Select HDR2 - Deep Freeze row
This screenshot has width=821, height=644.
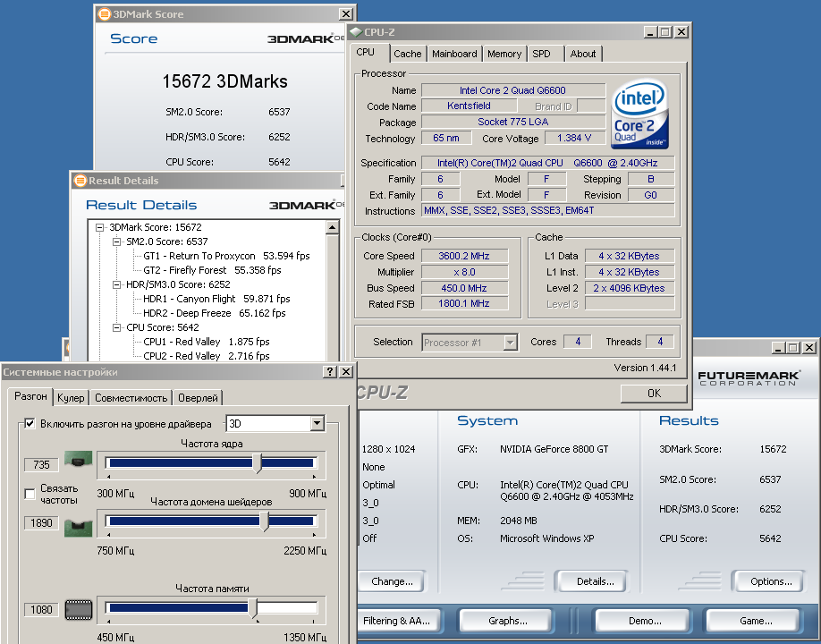tap(214, 313)
